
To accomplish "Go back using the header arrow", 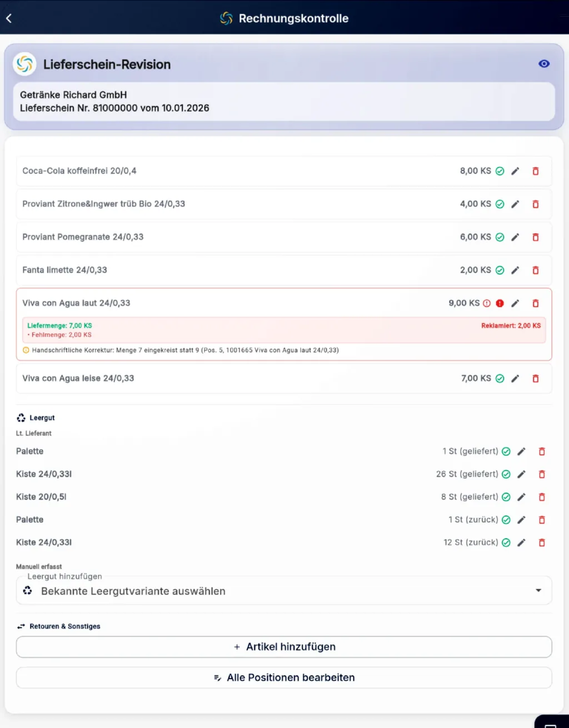I will coord(9,18).
